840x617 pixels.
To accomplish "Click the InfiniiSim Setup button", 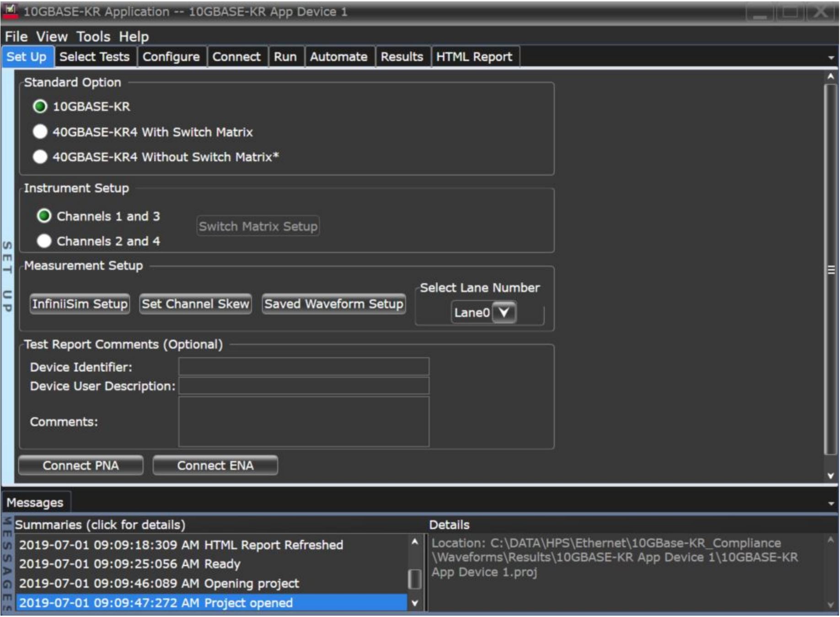I will [80, 304].
